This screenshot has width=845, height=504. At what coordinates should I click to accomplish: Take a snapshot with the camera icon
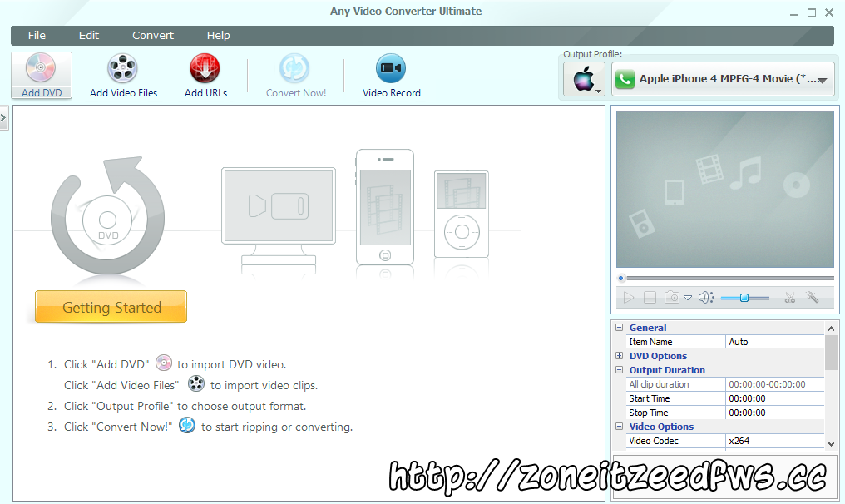672,297
